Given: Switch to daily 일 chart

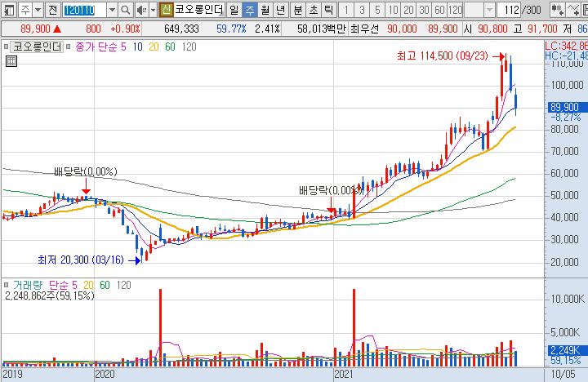Looking at the screenshot, I should pyautogui.click(x=234, y=10).
